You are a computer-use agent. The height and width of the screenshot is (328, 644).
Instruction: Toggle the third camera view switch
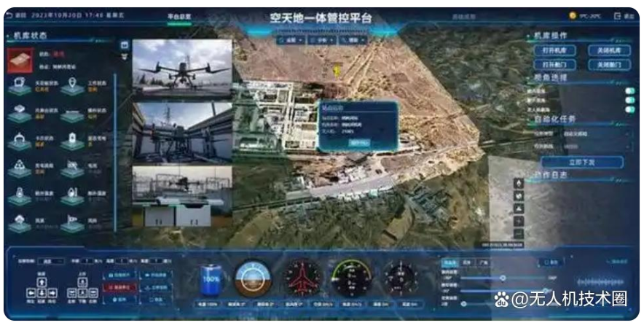629,109
